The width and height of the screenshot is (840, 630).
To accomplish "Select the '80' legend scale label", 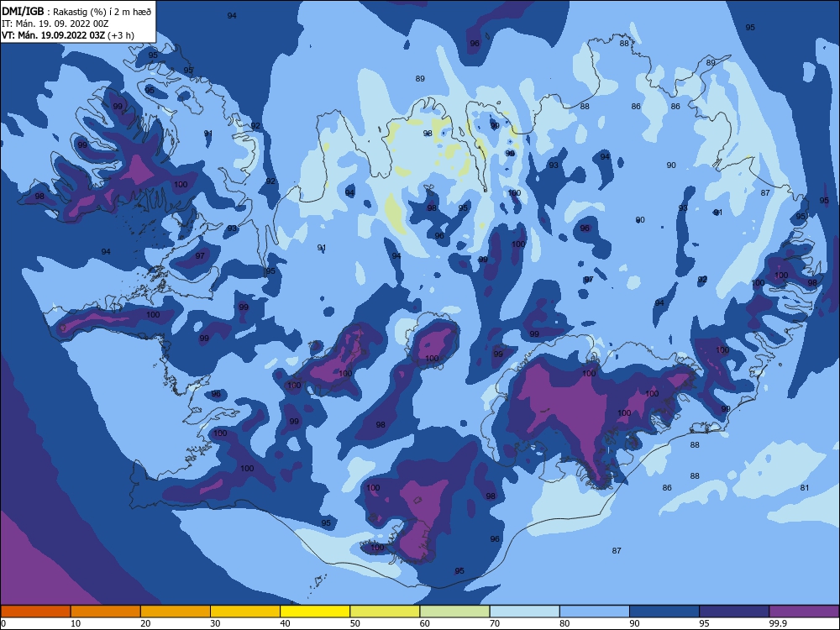I will coord(564,623).
